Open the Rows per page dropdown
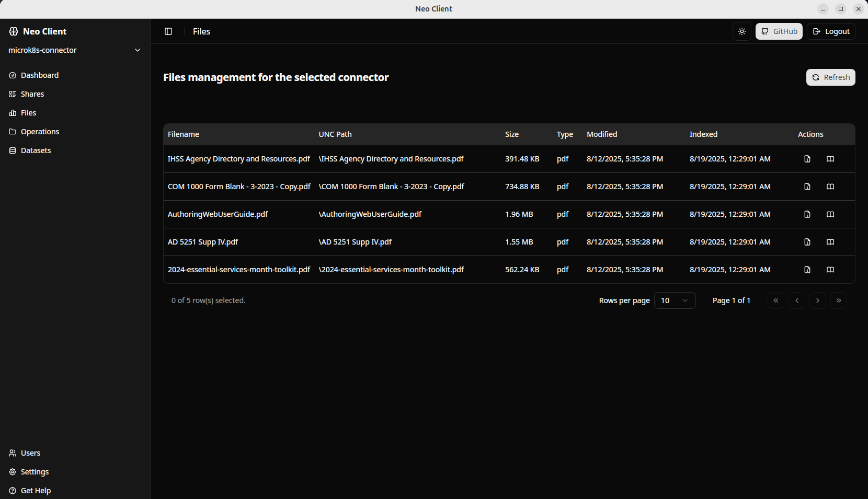This screenshot has height=499, width=868. pyautogui.click(x=674, y=300)
